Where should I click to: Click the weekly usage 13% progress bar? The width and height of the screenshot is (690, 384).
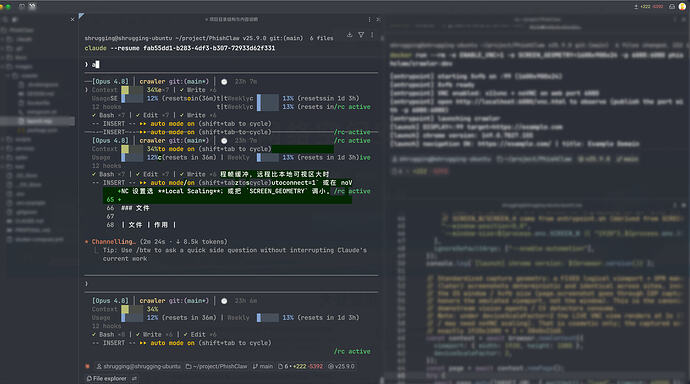[268, 318]
